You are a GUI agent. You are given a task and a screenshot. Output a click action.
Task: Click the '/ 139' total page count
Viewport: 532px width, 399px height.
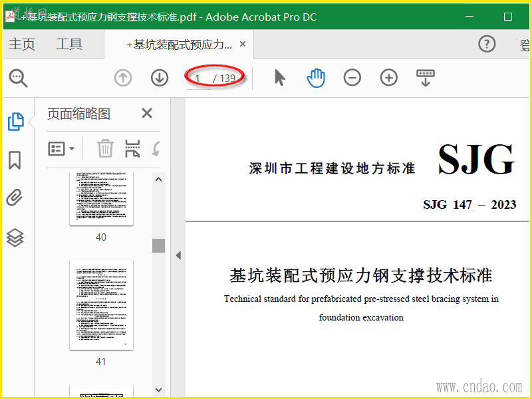[x=224, y=78]
